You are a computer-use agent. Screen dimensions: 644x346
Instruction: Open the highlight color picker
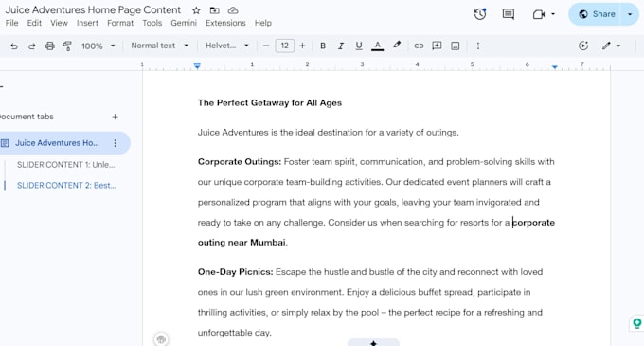396,46
